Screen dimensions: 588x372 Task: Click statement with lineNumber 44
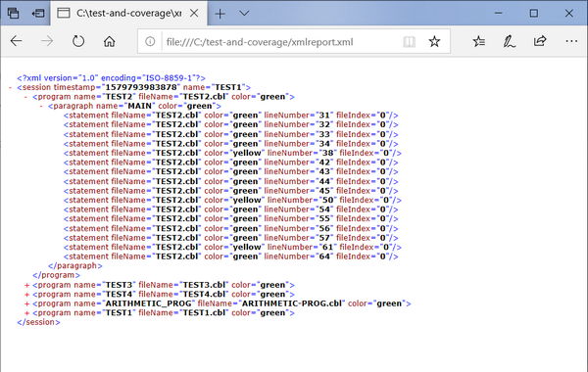coord(230,182)
